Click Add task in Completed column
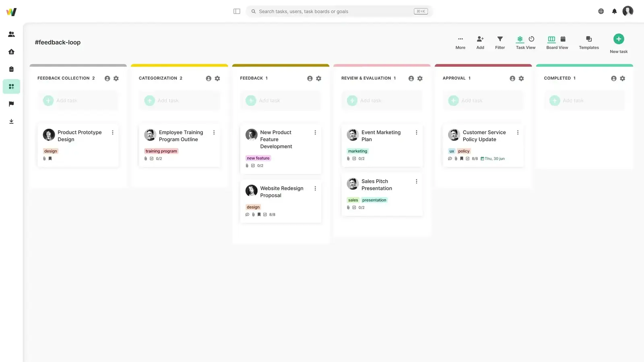Image resolution: width=644 pixels, height=362 pixels. click(573, 101)
